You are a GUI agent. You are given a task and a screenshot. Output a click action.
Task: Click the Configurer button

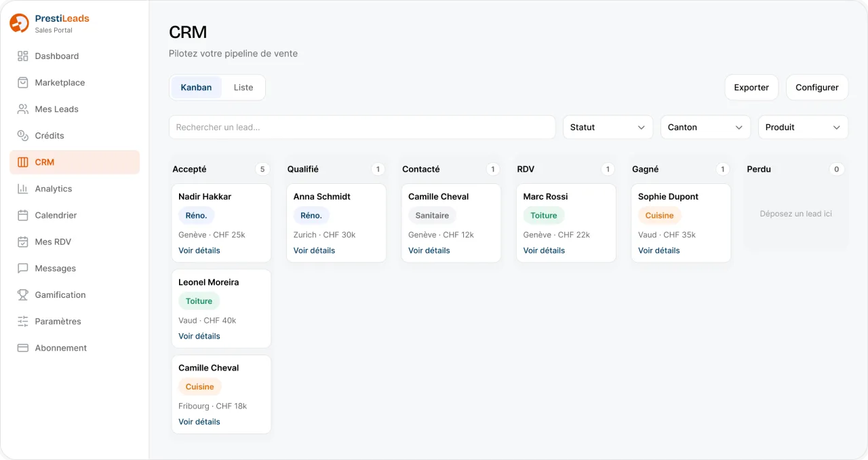pyautogui.click(x=817, y=88)
